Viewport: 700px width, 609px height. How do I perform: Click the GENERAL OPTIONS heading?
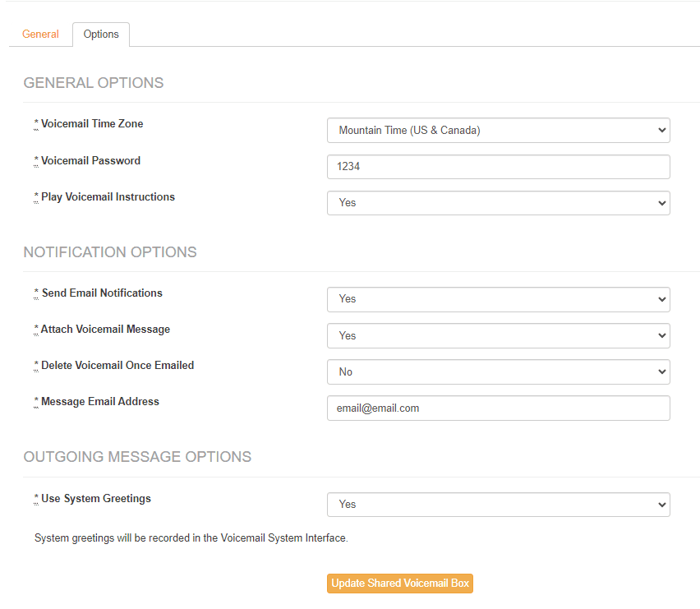[94, 83]
